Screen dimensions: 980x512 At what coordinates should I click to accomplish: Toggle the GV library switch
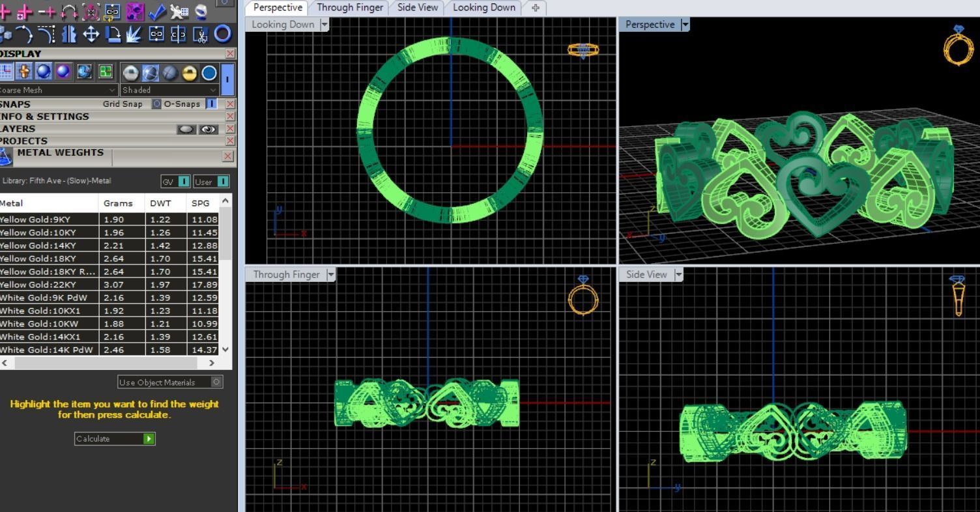pos(184,181)
